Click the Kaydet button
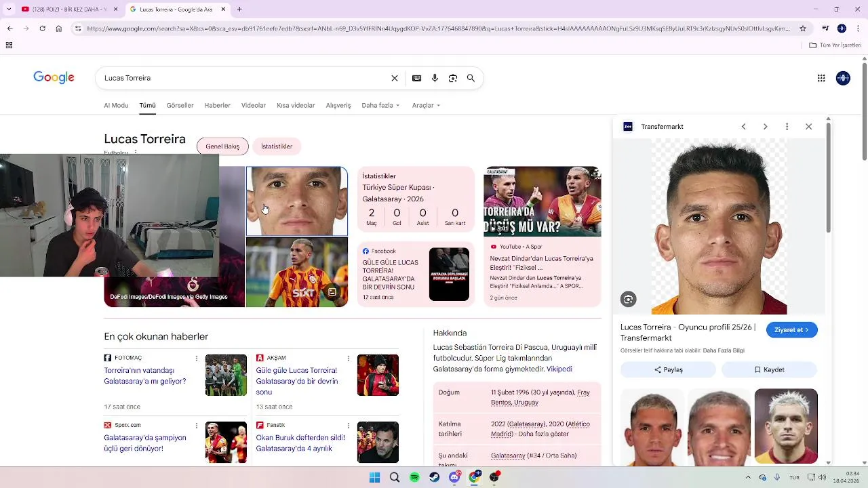The width and height of the screenshot is (868, 488). pyautogui.click(x=769, y=369)
